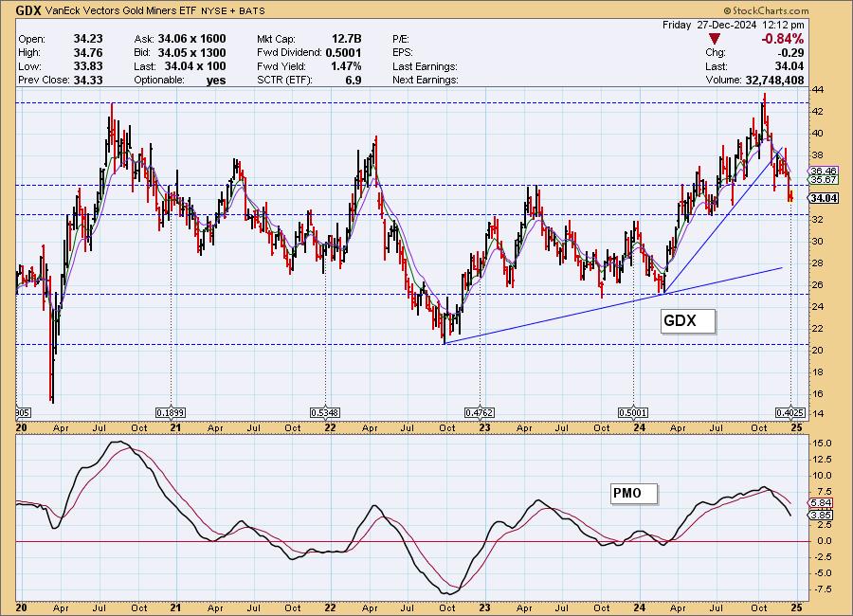
Task: Click the Fwd Yield value 1.47%
Action: pyautogui.click(x=346, y=65)
